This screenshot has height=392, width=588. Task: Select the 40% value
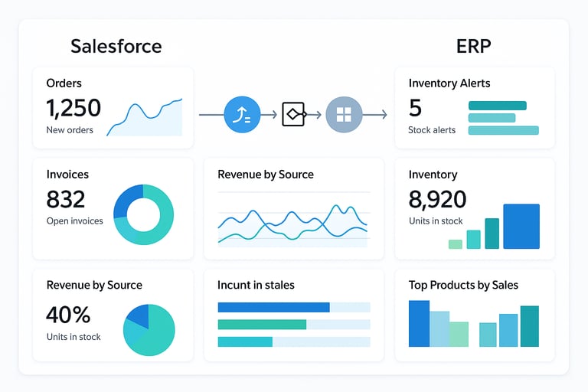point(68,315)
